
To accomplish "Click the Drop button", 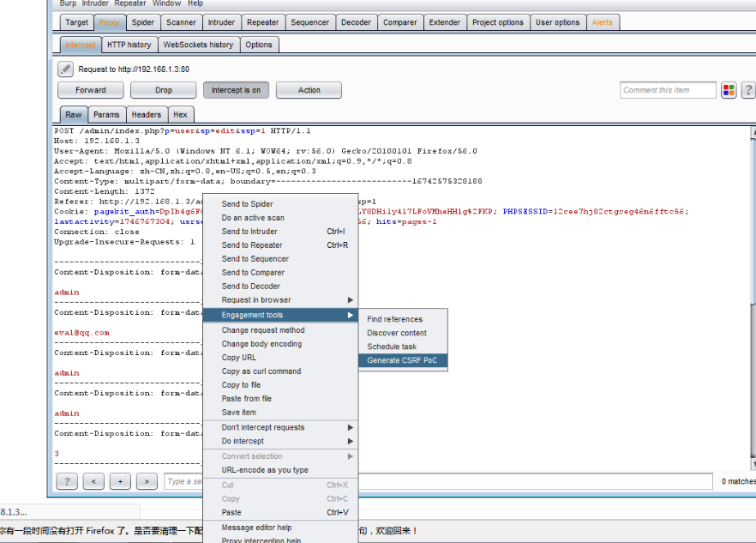I will 164,90.
